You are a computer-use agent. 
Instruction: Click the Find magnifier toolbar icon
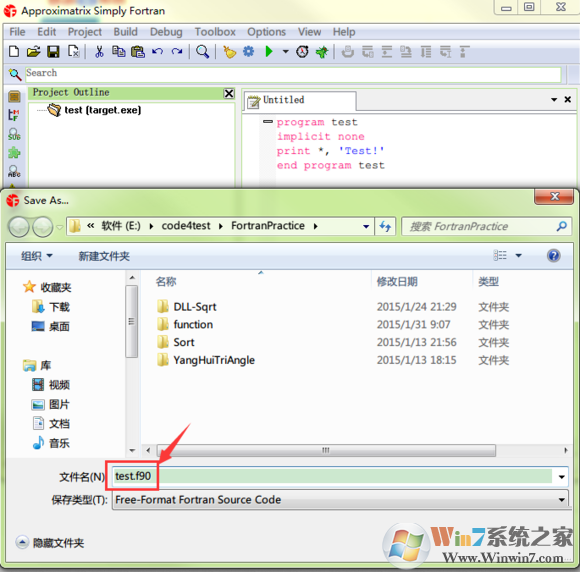(x=202, y=52)
